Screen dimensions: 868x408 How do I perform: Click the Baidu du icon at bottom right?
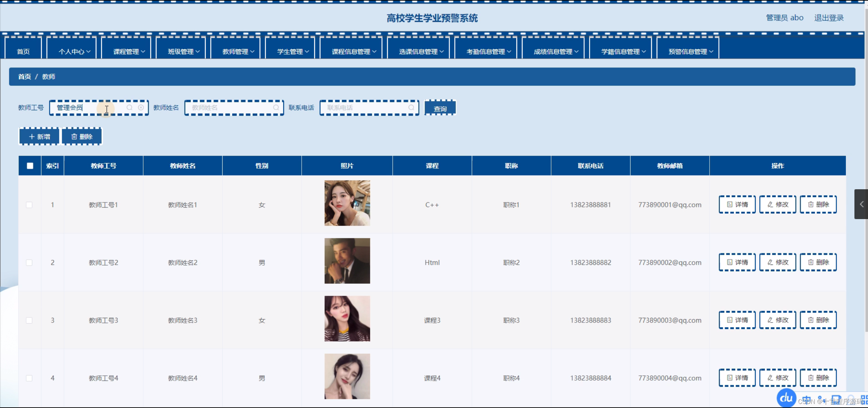point(786,398)
